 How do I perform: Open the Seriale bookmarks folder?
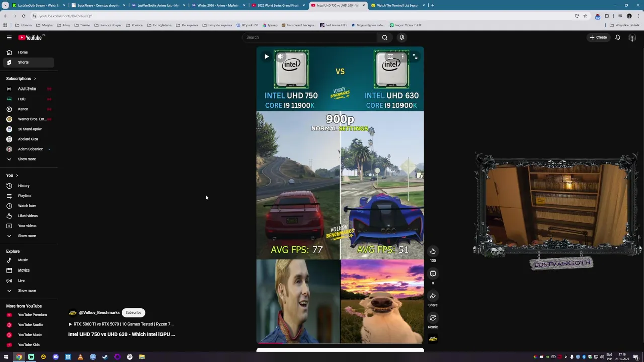click(x=82, y=25)
